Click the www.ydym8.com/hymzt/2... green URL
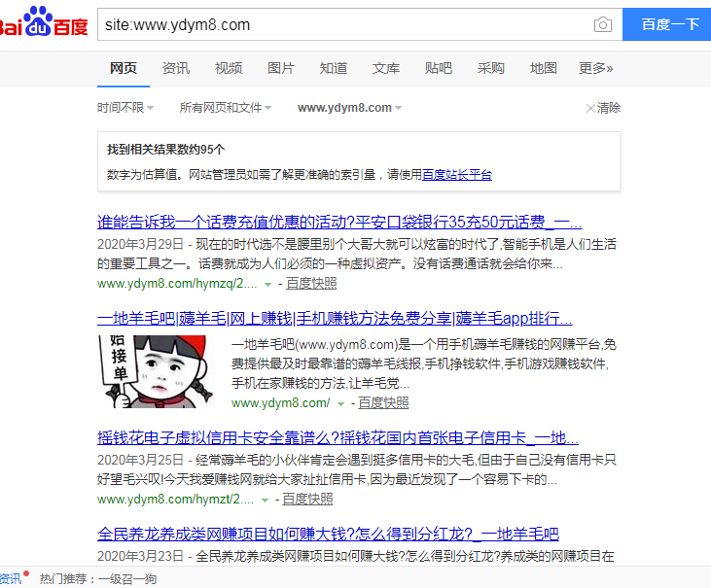 pos(175,500)
